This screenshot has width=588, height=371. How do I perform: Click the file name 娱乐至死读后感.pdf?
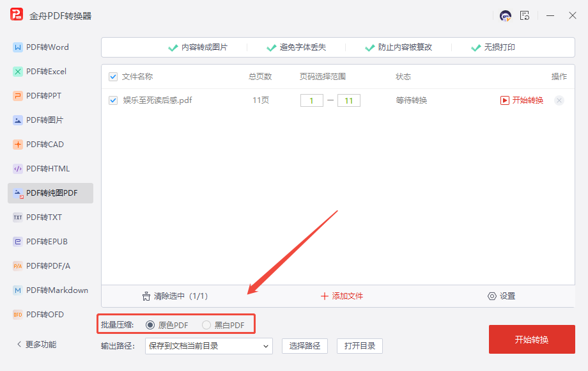(157, 100)
